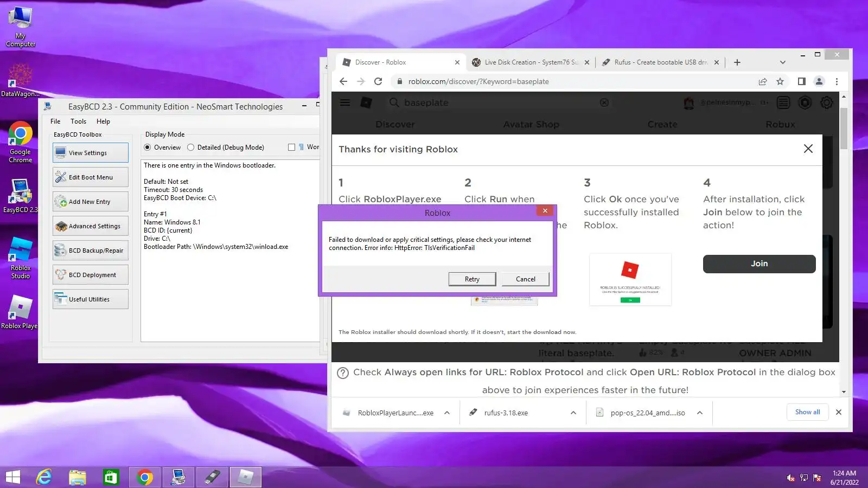The width and height of the screenshot is (868, 488).
Task: Click Show all downloads in Chrome
Action: click(807, 412)
